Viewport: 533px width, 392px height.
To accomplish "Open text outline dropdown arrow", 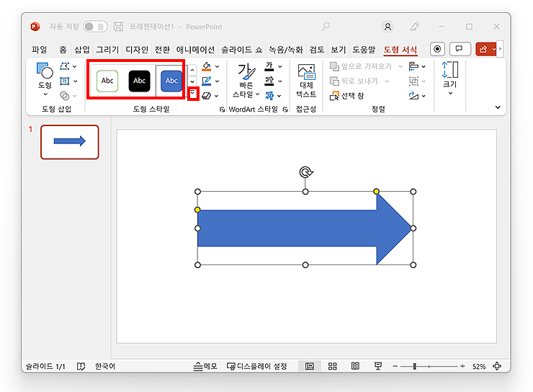I will pyautogui.click(x=280, y=81).
